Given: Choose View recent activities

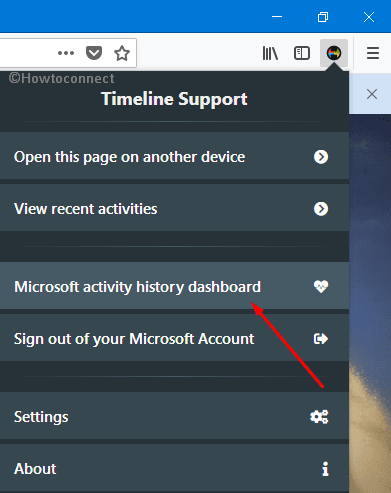Looking at the screenshot, I should click(174, 209).
